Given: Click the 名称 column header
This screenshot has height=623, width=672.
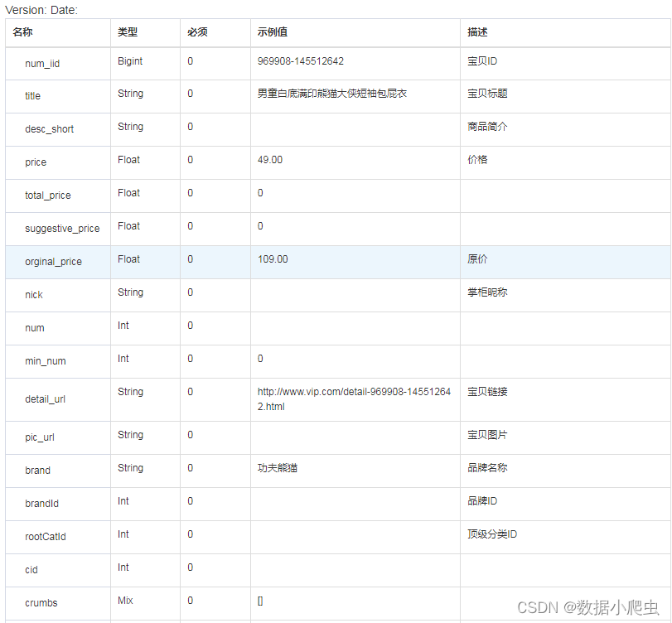Looking at the screenshot, I should (x=21, y=32).
